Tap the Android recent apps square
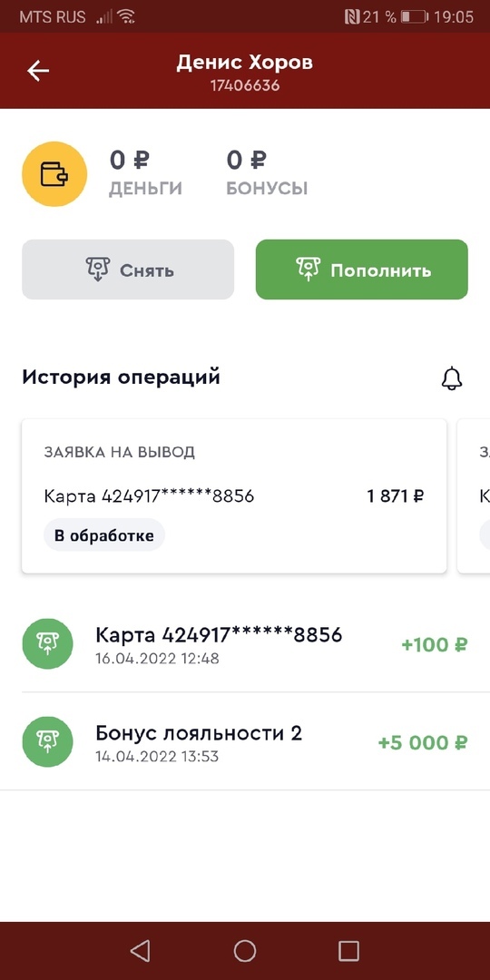490x980 pixels. [x=348, y=951]
